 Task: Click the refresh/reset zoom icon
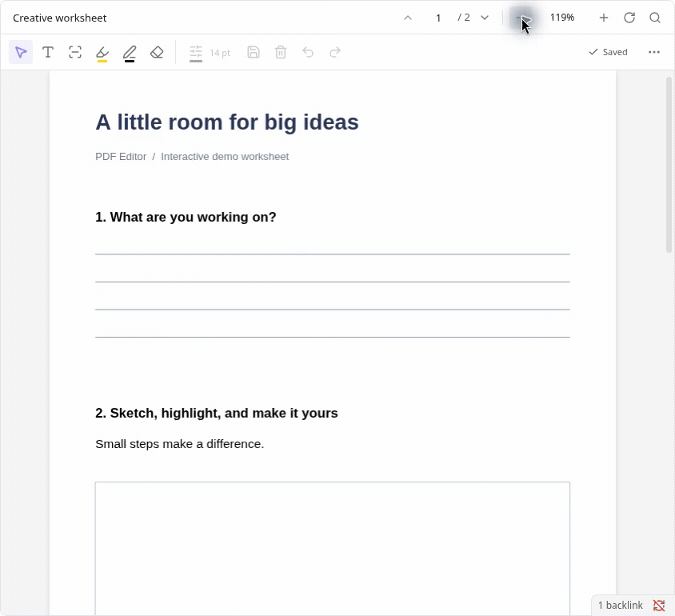629,18
